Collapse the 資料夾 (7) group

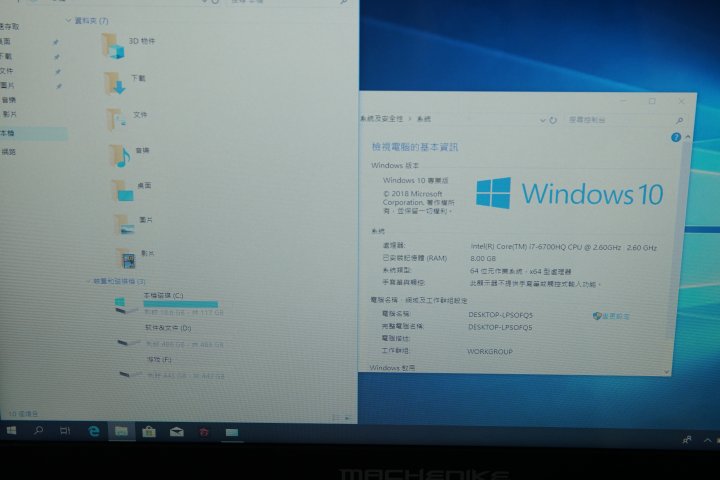click(68, 21)
